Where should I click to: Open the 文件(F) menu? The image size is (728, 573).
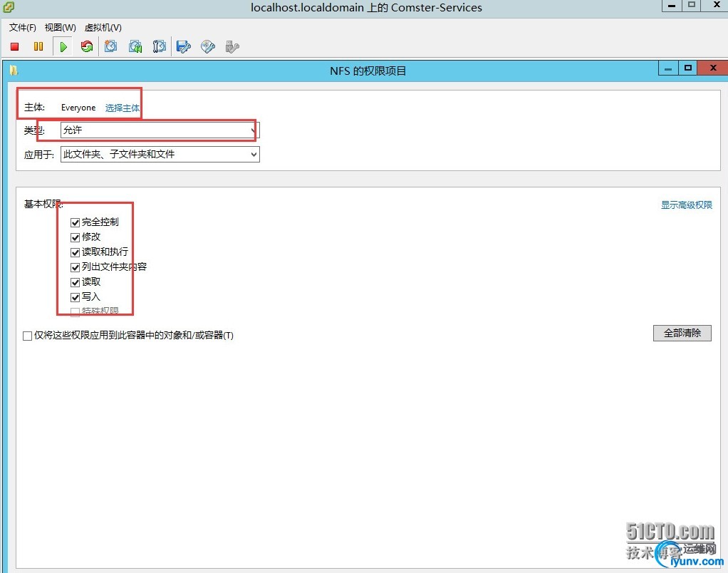[x=22, y=27]
